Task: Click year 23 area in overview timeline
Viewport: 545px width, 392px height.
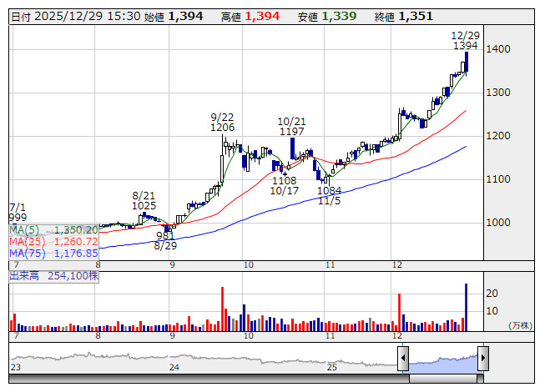Action: point(16,367)
